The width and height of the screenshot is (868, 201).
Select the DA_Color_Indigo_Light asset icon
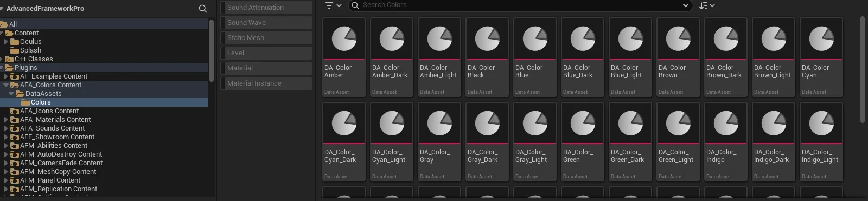821,124
